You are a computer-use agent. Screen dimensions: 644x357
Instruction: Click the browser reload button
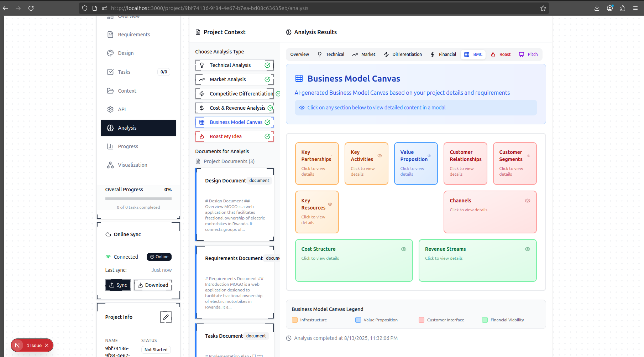click(x=31, y=8)
